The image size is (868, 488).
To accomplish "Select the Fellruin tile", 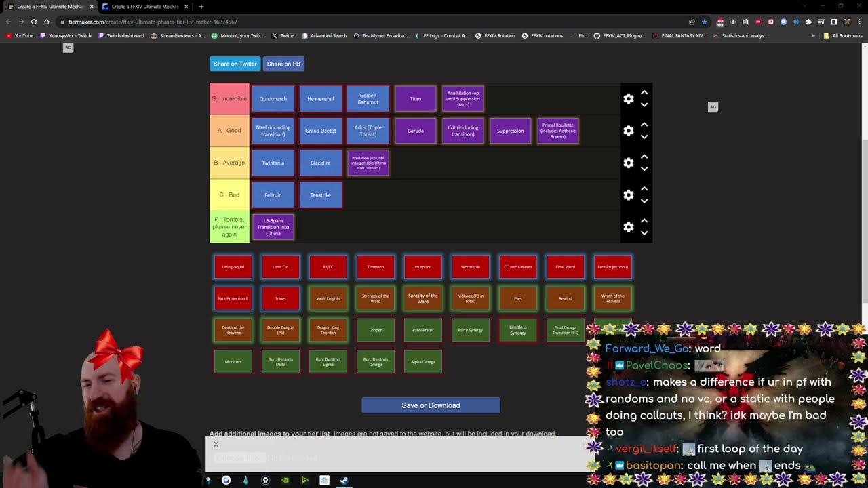I will coord(273,195).
